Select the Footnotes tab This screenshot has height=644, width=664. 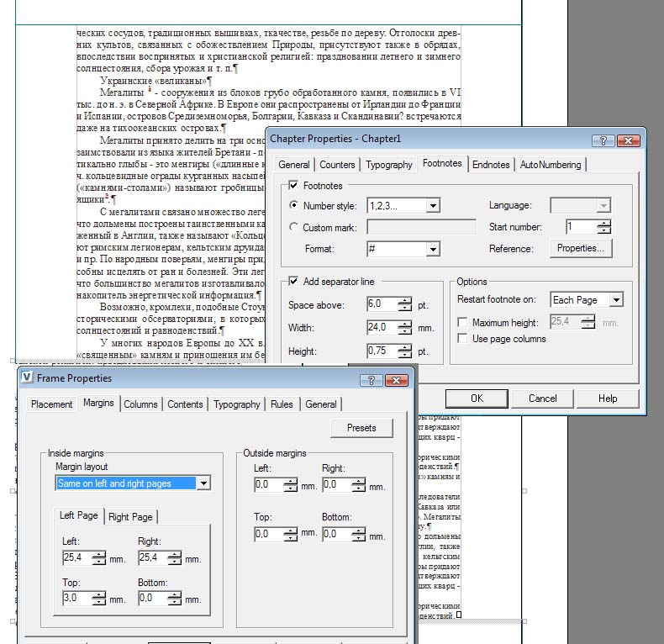442,163
